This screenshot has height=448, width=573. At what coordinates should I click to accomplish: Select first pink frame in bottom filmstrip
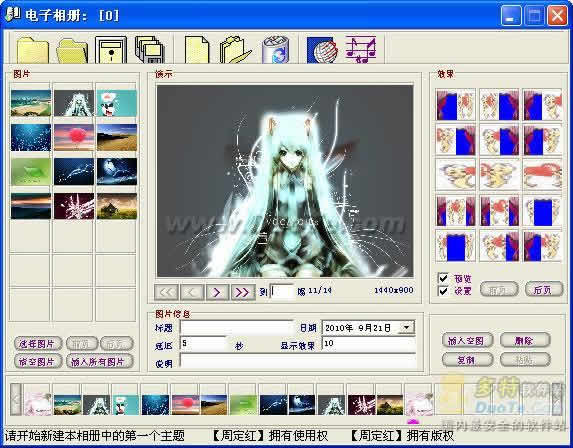[37, 404]
